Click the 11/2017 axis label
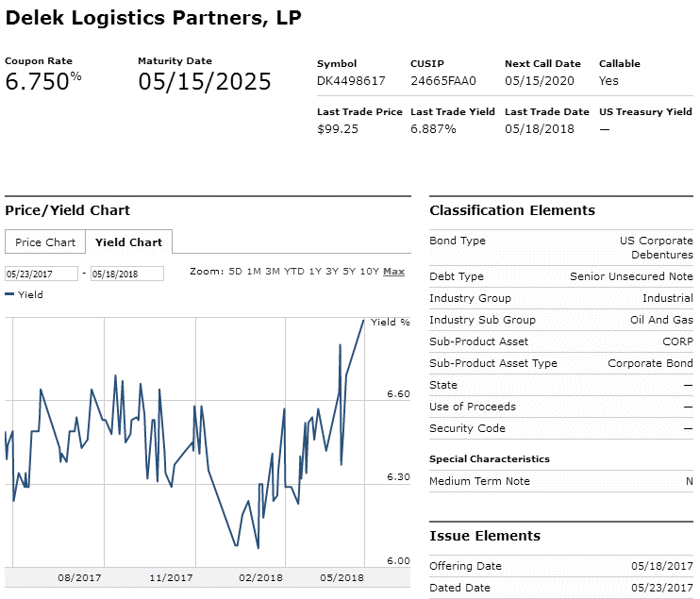 click(171, 577)
